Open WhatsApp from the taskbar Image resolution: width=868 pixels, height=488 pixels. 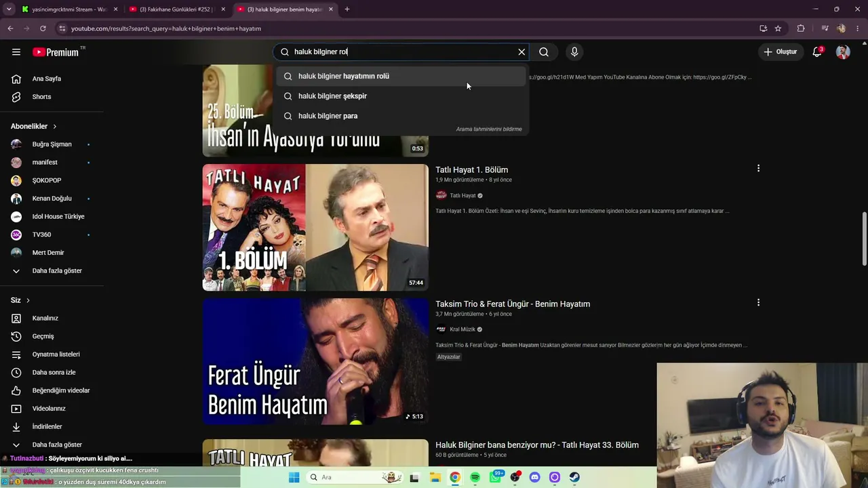495,477
